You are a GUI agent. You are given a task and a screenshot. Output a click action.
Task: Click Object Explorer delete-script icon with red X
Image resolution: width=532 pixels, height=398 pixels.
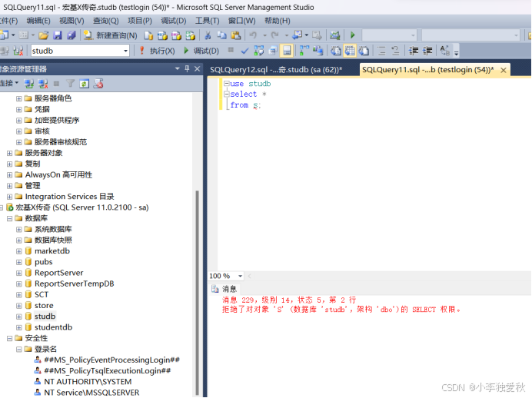98,84
